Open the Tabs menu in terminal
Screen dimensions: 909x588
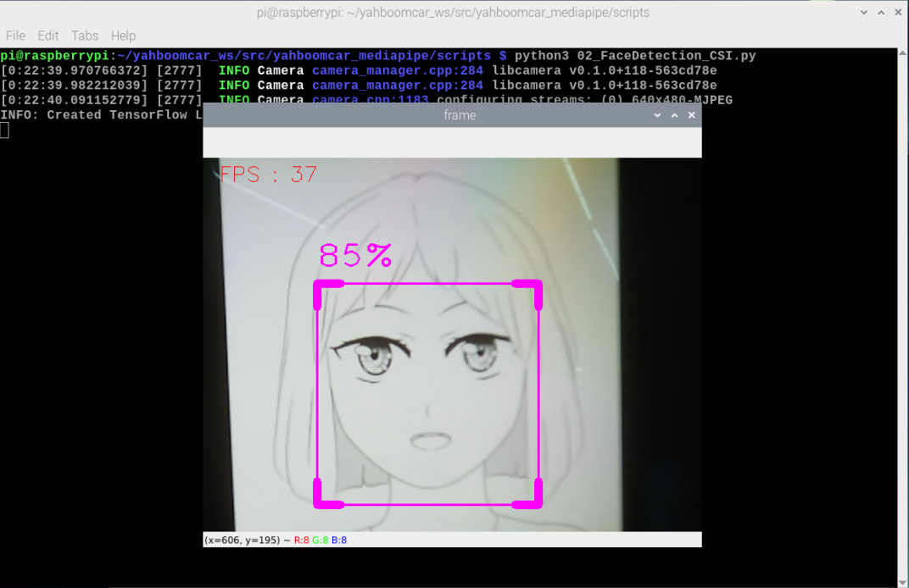pyautogui.click(x=85, y=36)
